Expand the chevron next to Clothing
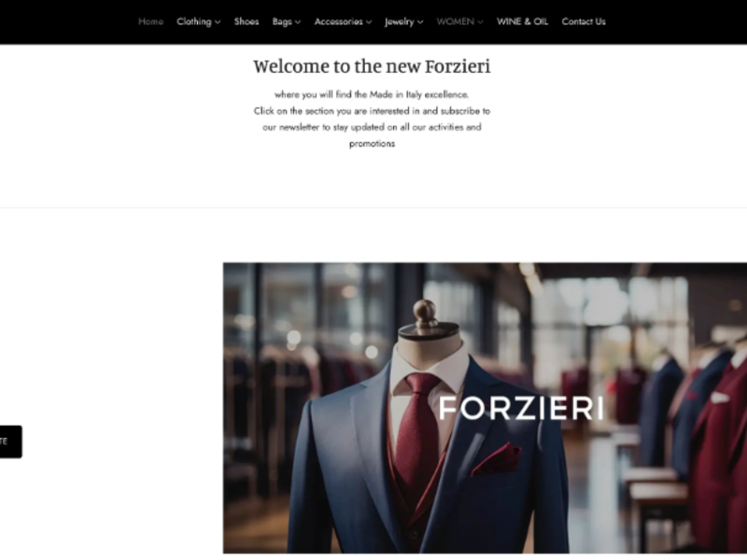This screenshot has width=747, height=560. 218,22
